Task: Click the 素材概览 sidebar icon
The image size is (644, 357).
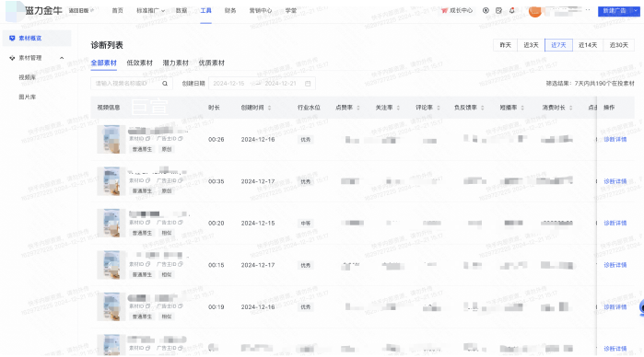Action: (12, 38)
